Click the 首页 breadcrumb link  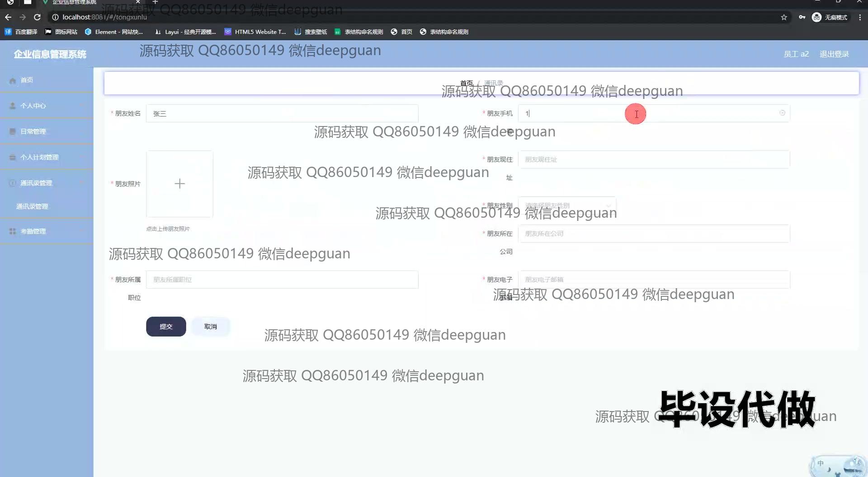(467, 83)
